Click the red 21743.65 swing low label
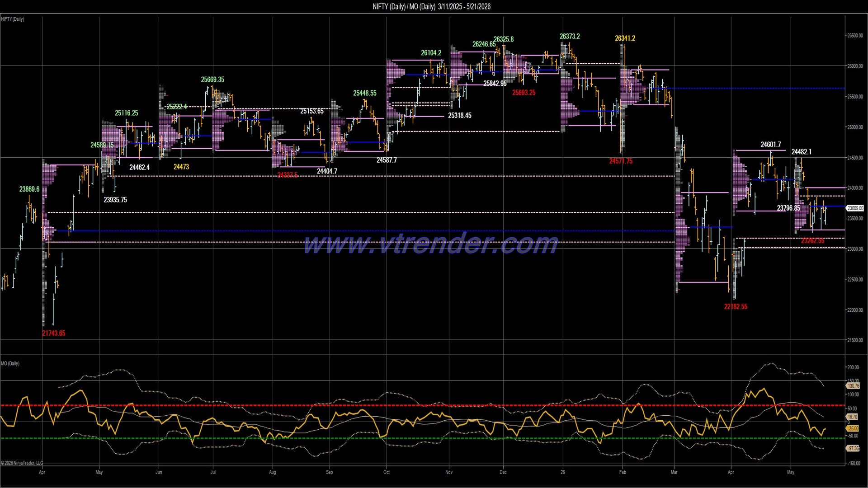The height and width of the screenshot is (488, 868). click(53, 333)
